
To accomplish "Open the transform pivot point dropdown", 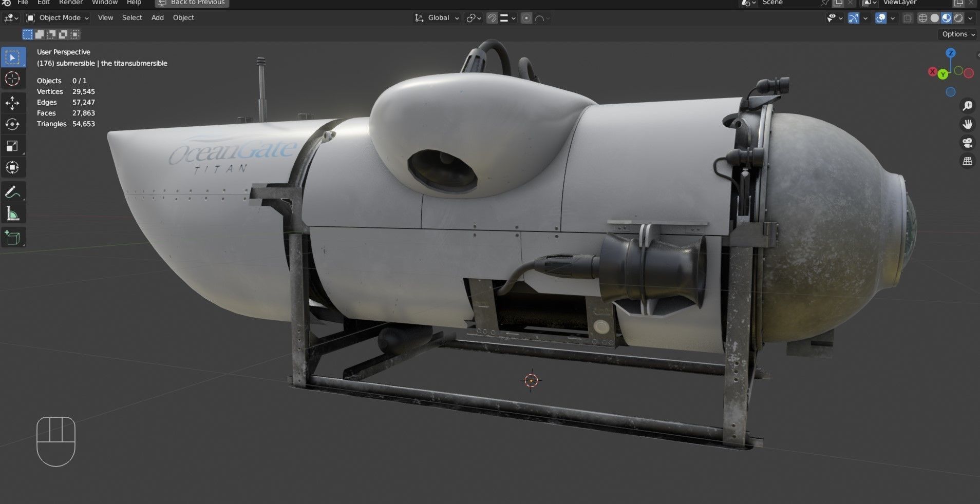I will [474, 18].
